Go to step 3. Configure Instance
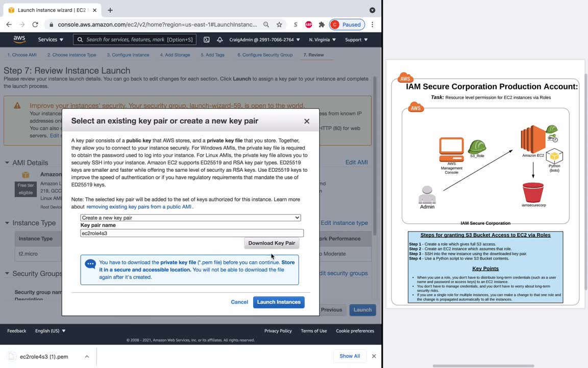This screenshot has height=368, width=588. (x=128, y=55)
